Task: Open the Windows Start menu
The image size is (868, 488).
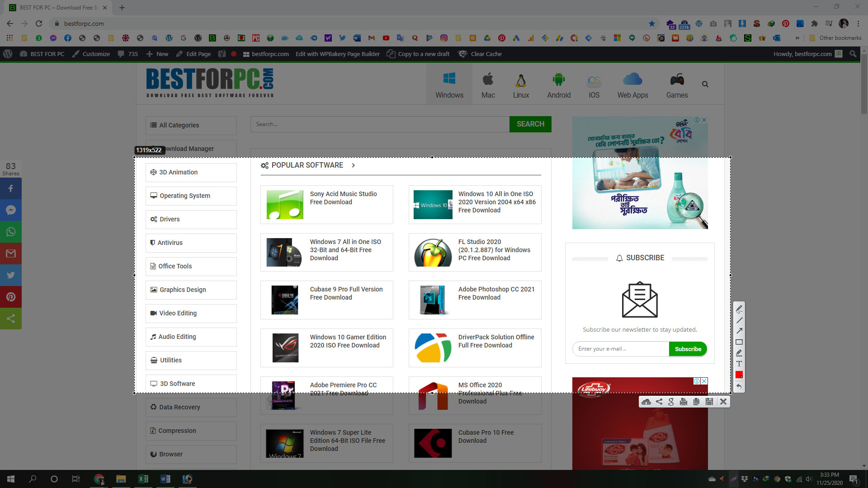Action: (x=11, y=479)
